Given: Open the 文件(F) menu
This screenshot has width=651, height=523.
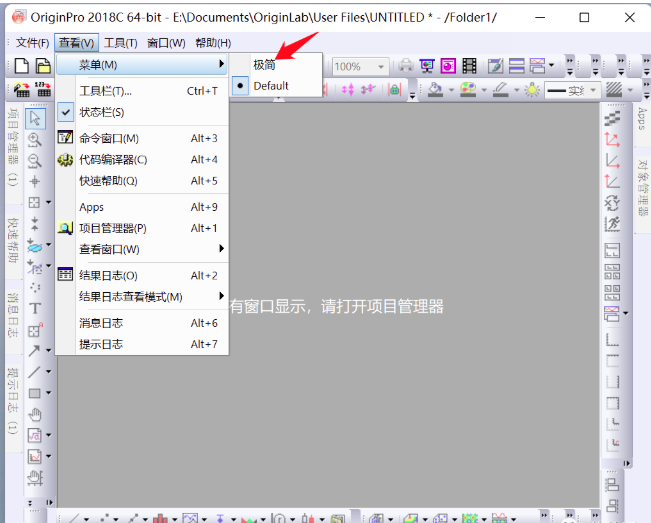Looking at the screenshot, I should 32,43.
